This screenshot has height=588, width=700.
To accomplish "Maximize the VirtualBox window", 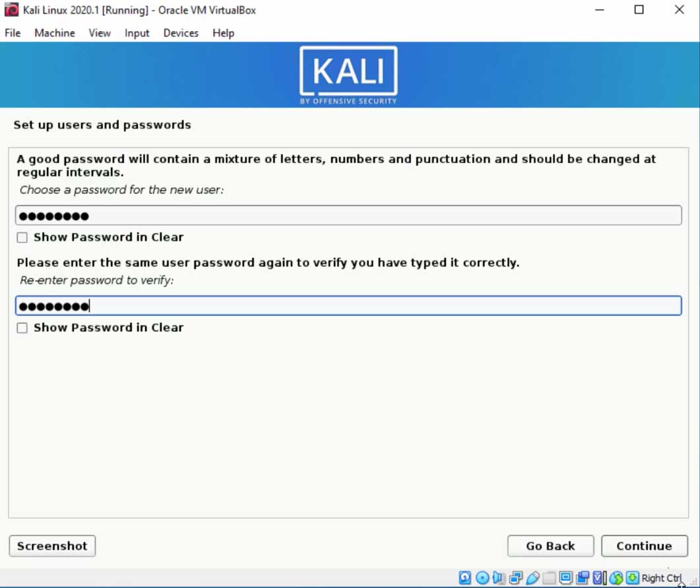I will pyautogui.click(x=639, y=10).
